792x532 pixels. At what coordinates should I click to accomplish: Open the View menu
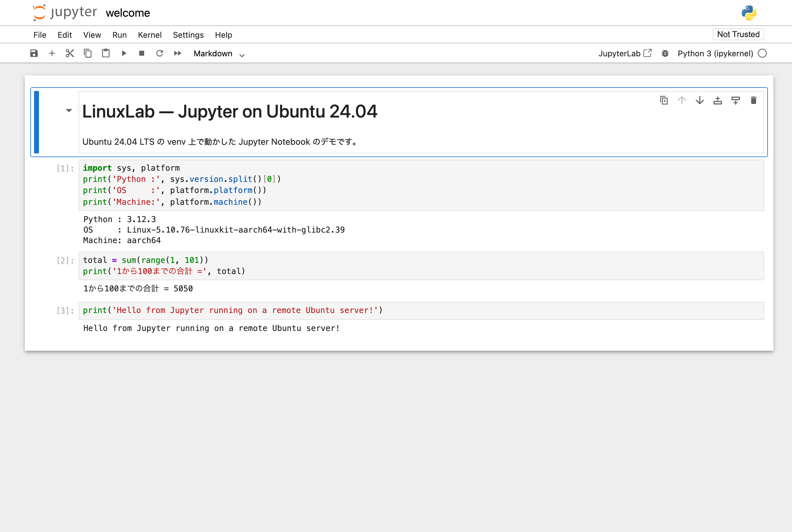coord(92,35)
